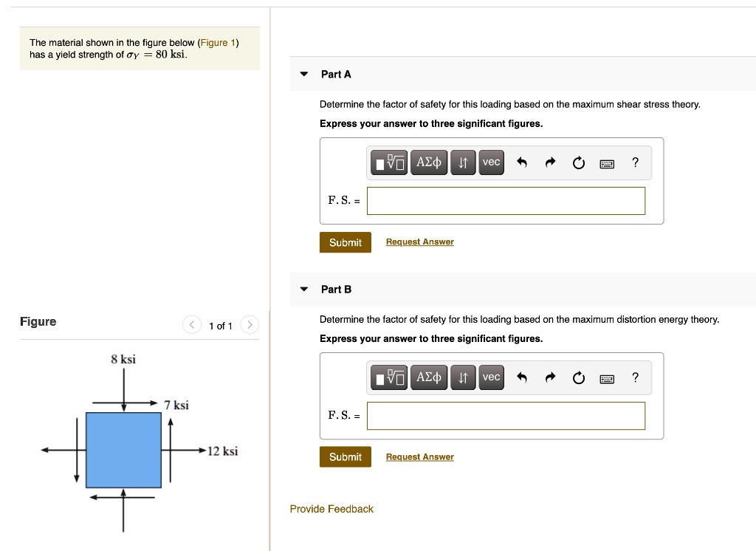Undo the last entry in Part A editor
Viewport: 756px width, 551px height.
521,162
